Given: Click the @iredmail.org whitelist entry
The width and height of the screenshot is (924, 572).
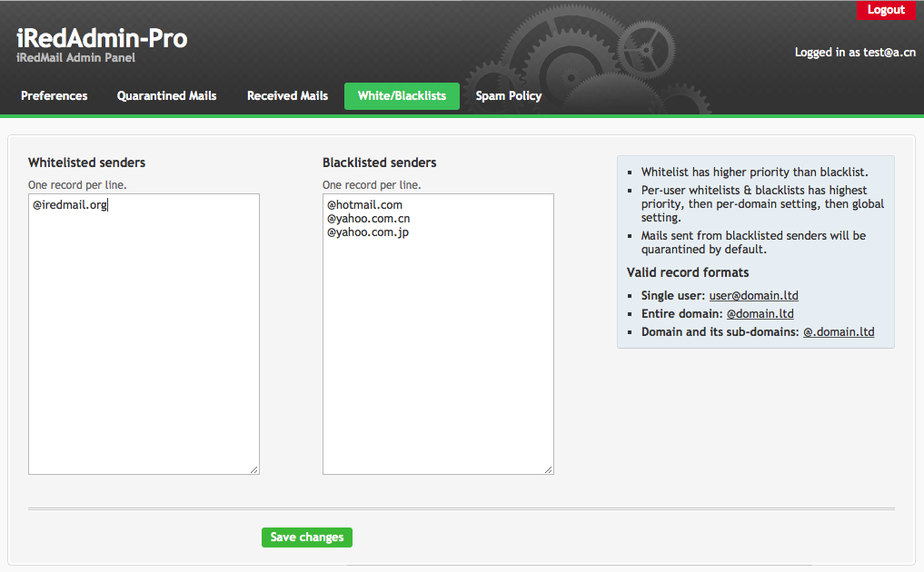Looking at the screenshot, I should [x=70, y=205].
